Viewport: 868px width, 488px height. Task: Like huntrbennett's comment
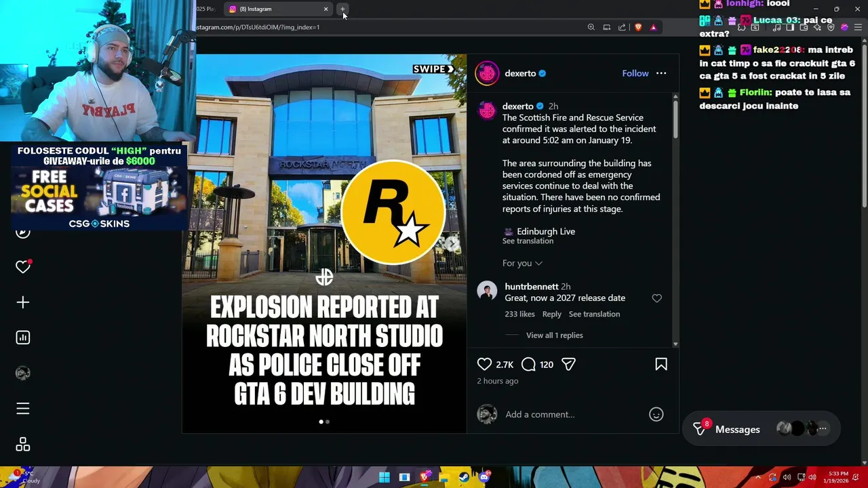pos(656,298)
